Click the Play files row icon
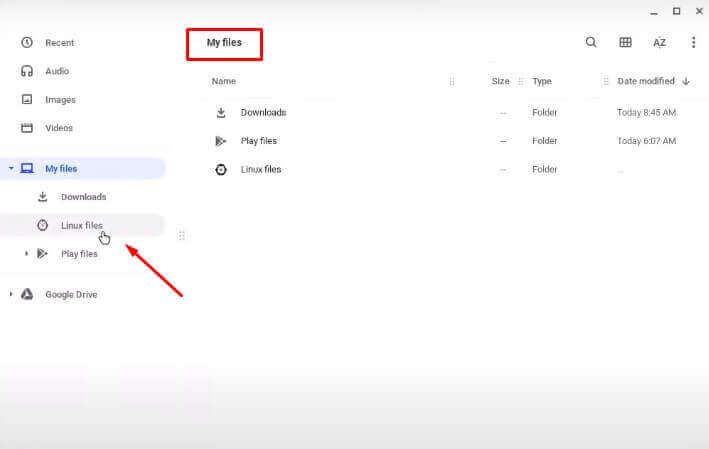 tap(221, 141)
